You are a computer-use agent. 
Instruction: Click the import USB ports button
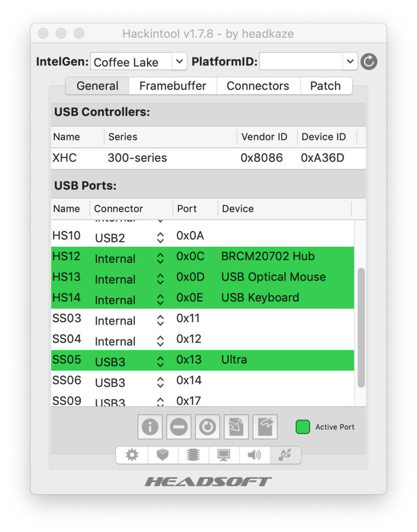pyautogui.click(x=236, y=427)
